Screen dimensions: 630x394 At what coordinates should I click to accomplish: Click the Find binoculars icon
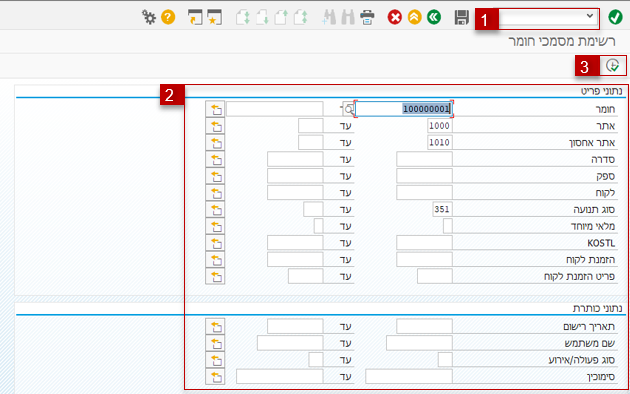coord(329,17)
